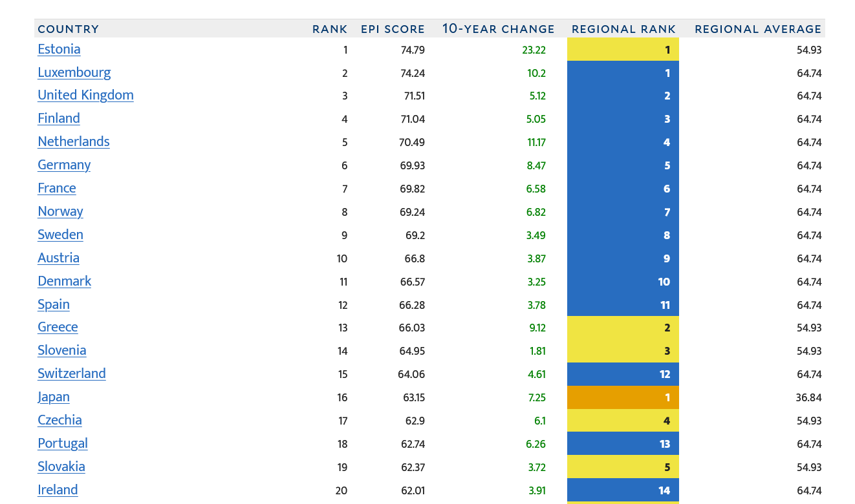Click the Slovakia link

tap(61, 467)
